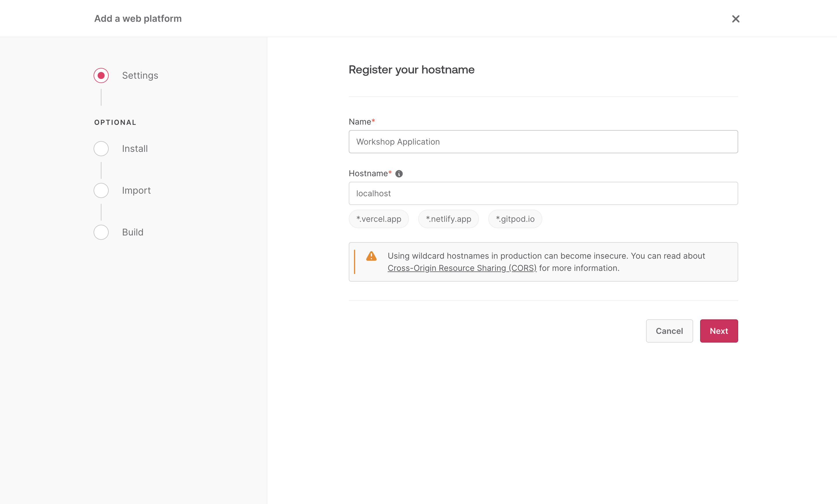This screenshot has width=837, height=504.
Task: Edit the Hostname field containing localhost
Action: 543,193
